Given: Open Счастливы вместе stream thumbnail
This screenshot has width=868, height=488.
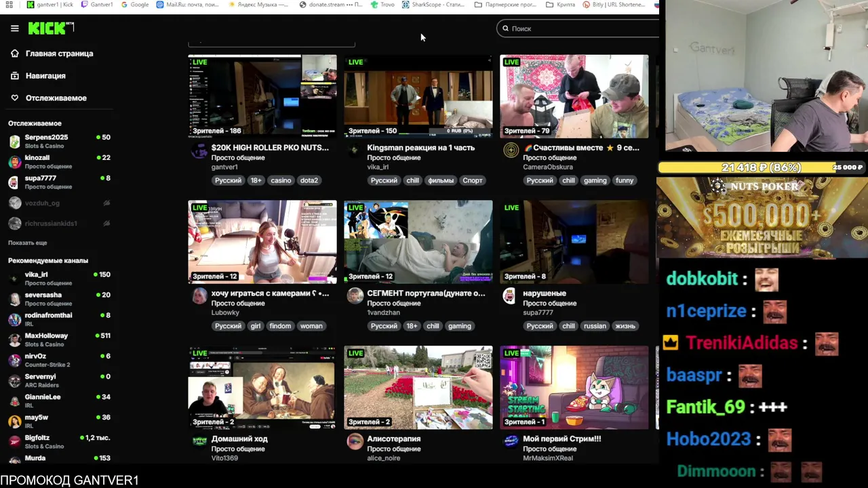Looking at the screenshot, I should (x=574, y=96).
